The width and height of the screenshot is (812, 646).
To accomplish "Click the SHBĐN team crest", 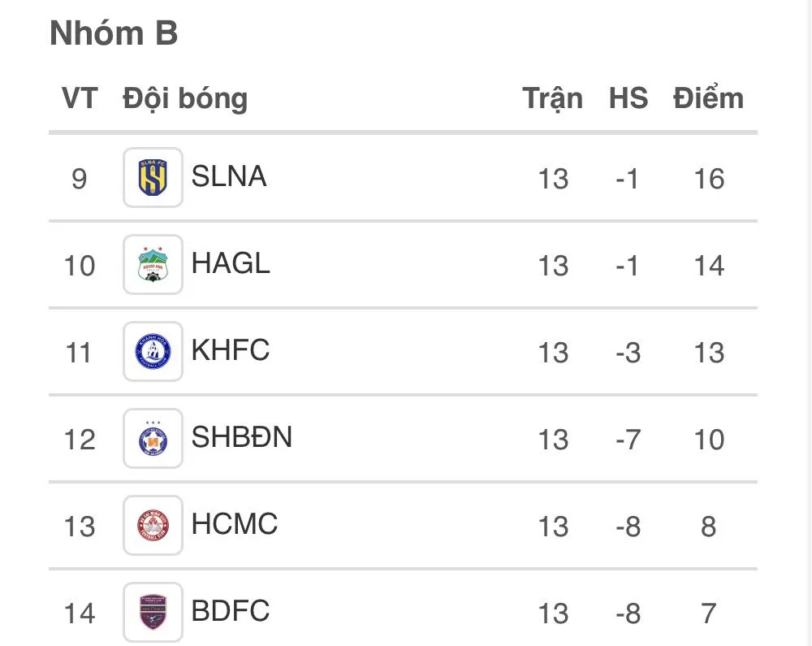I will coord(153,439).
